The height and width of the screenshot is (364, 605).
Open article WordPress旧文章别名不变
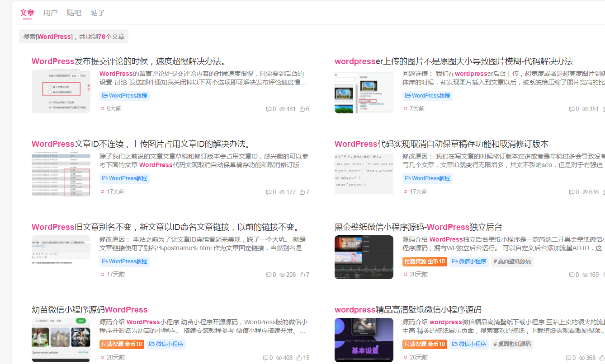pos(165,227)
